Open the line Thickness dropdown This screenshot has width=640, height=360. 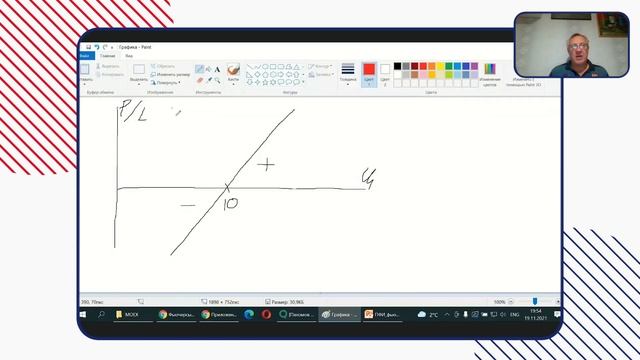[x=348, y=74]
